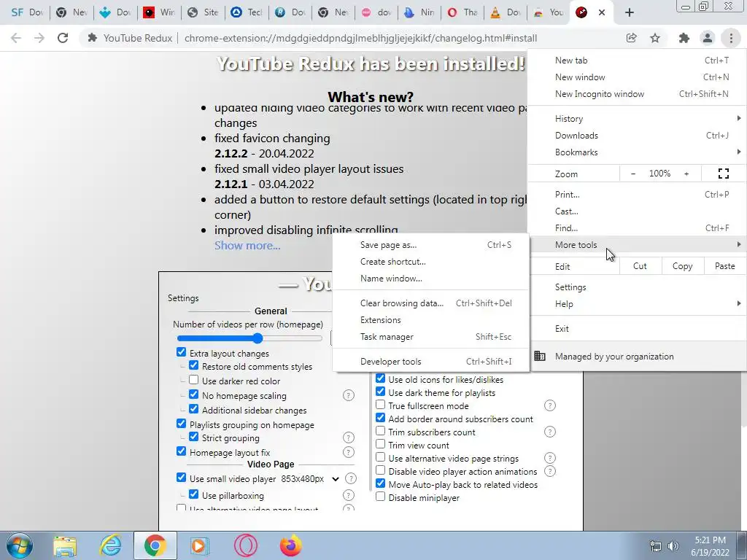
Task: Switch to the SF Dow browser tab
Action: 27,12
